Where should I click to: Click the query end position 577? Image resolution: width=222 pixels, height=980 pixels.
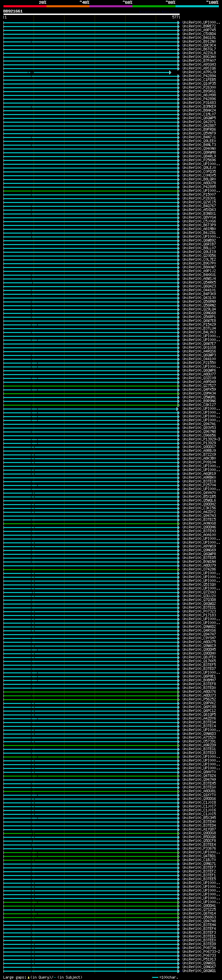coord(175,17)
